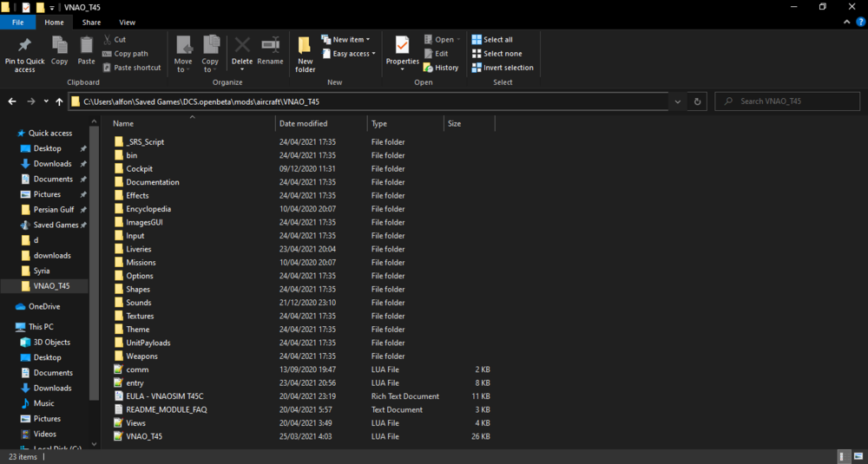The image size is (868, 464).
Task: Select the _SRS_Script folder
Action: click(145, 142)
